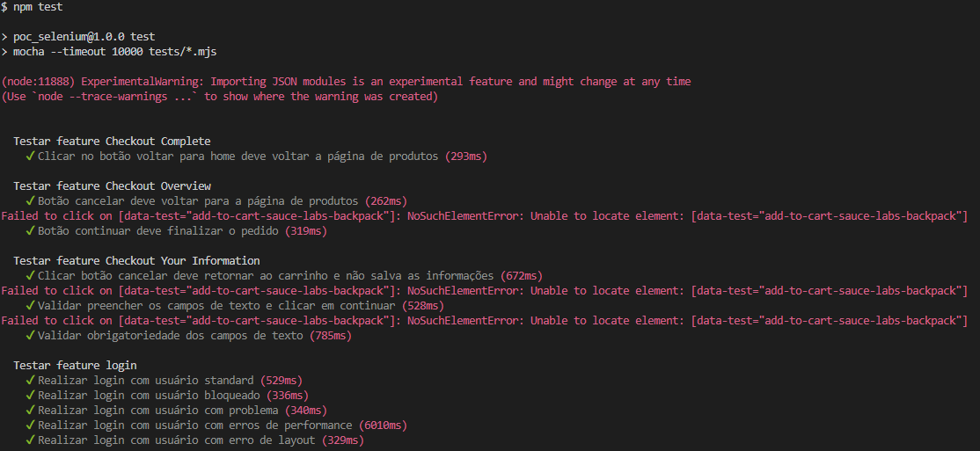The width and height of the screenshot is (980, 451).
Task: Click checkmark beside 'Botão continuar deve finalizar' test
Action: pyautogui.click(x=29, y=231)
